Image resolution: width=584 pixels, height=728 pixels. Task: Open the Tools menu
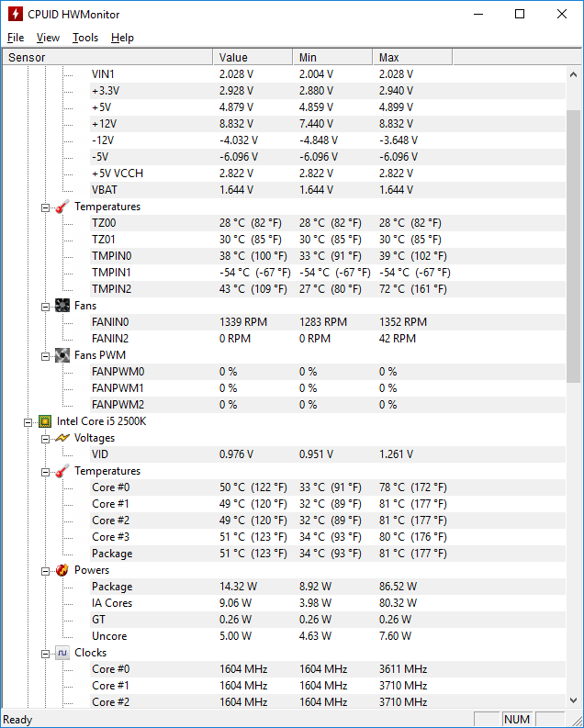point(85,38)
